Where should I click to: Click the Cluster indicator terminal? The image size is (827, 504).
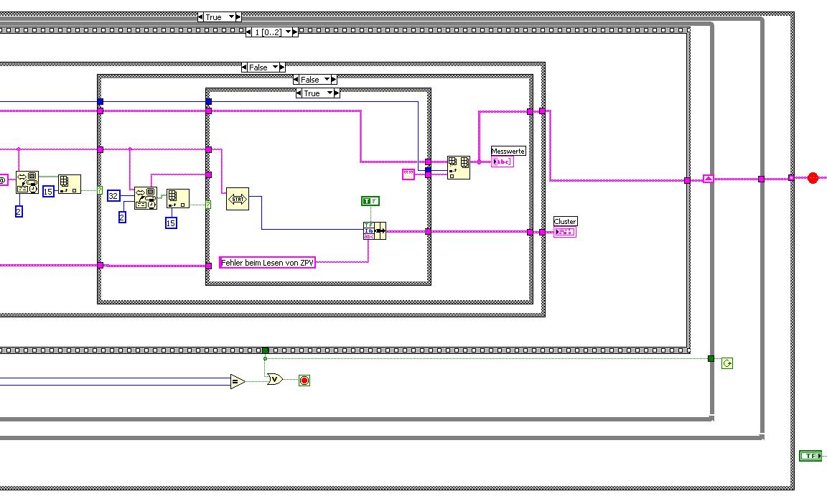(565, 232)
